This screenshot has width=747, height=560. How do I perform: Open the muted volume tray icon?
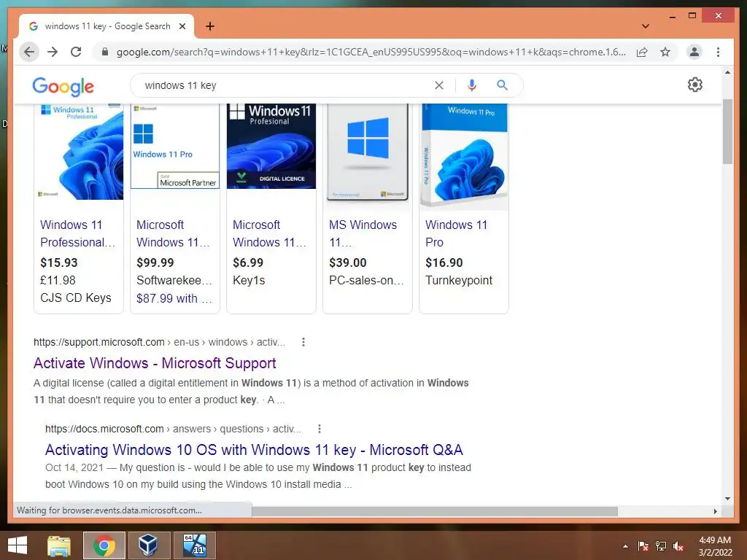point(678,546)
